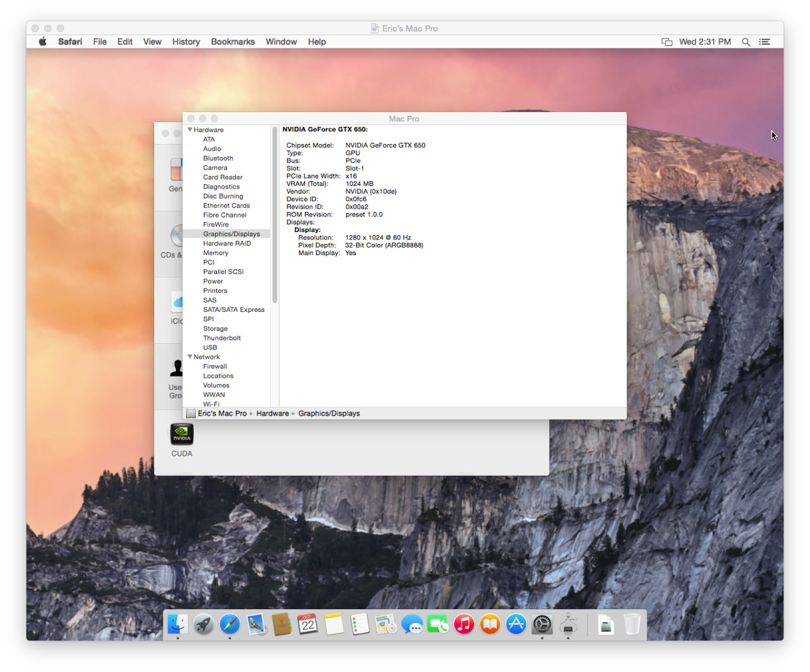The height and width of the screenshot is (672, 810).
Task: Click Spotlight search magnifier in menu bar
Action: point(746,41)
